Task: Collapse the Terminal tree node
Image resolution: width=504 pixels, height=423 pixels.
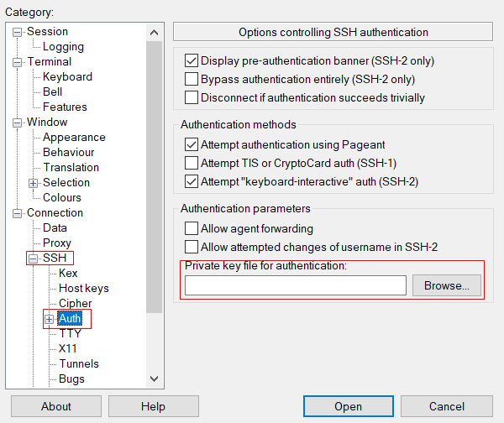Action: click(x=17, y=62)
